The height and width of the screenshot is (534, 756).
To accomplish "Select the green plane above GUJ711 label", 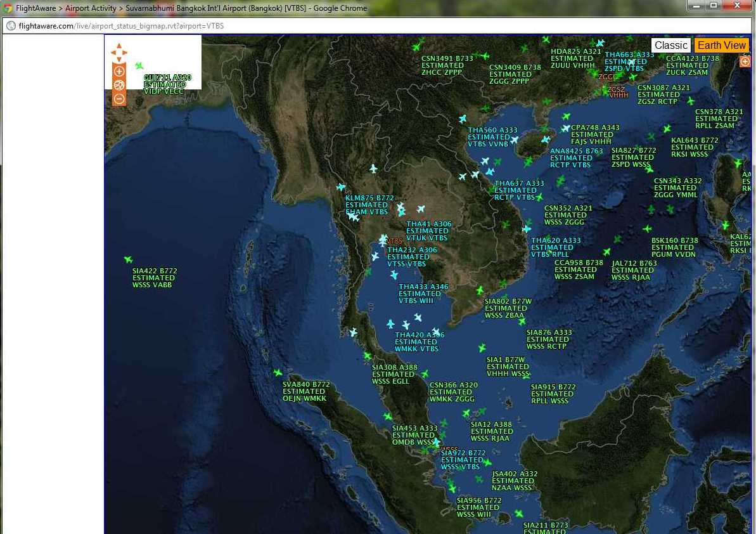I will (139, 65).
